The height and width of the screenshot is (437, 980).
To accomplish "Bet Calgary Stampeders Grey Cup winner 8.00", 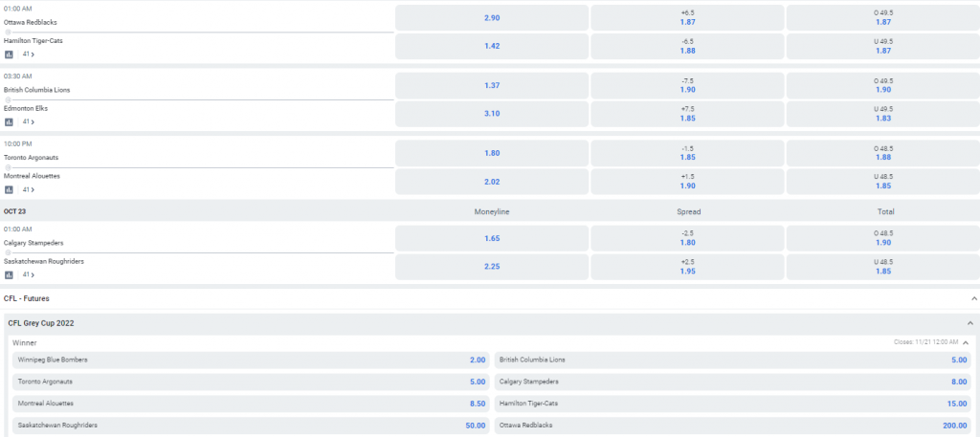I will (732, 382).
